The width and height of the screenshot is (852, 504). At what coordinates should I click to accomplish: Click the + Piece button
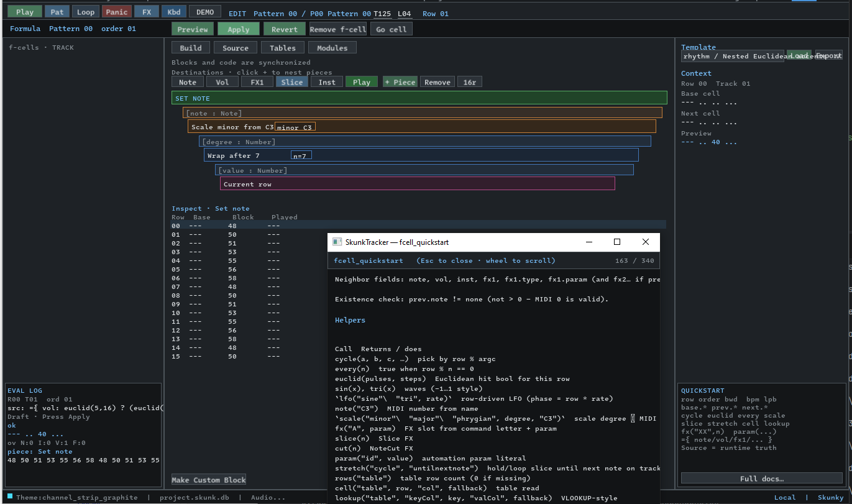tap(400, 82)
